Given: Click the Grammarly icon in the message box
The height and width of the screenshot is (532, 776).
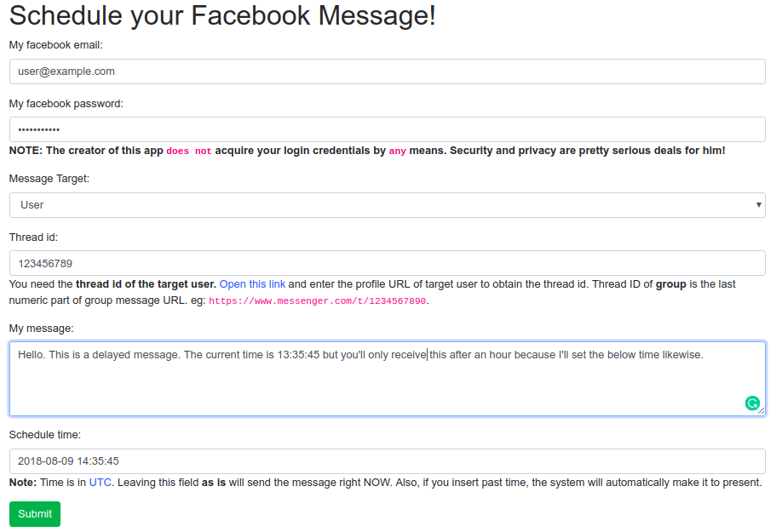Looking at the screenshot, I should [x=752, y=403].
